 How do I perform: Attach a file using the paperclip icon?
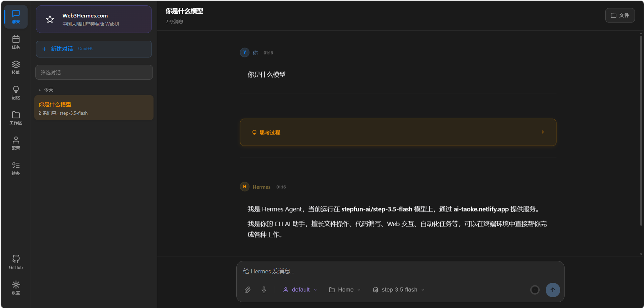tap(247, 290)
